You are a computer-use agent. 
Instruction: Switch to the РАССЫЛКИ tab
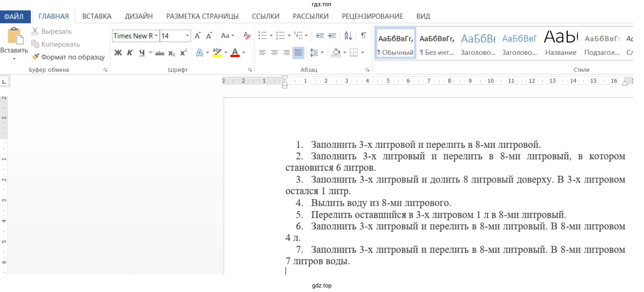tap(310, 16)
